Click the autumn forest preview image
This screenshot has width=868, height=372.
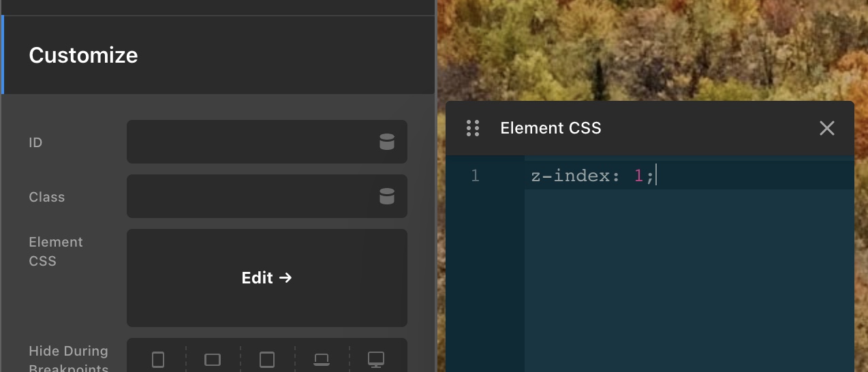pyautogui.click(x=647, y=48)
